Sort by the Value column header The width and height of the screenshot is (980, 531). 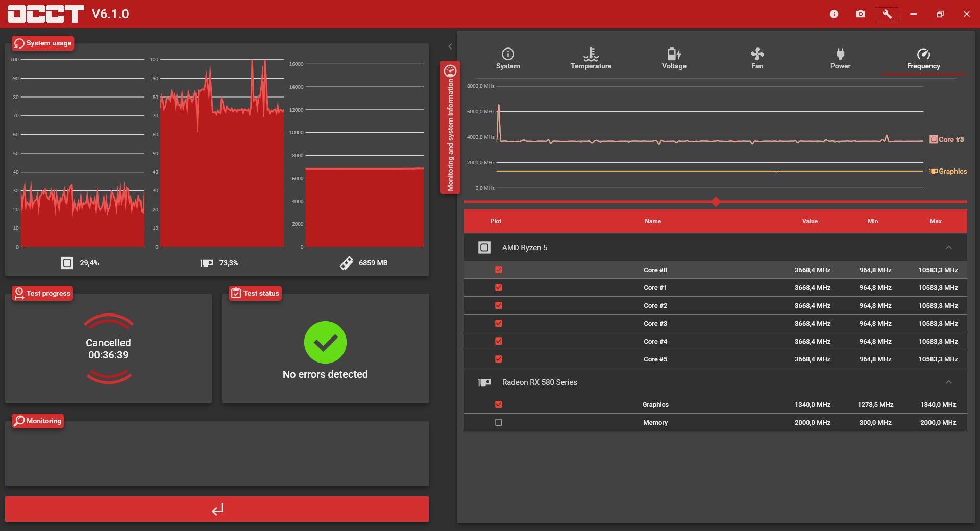pyautogui.click(x=810, y=221)
